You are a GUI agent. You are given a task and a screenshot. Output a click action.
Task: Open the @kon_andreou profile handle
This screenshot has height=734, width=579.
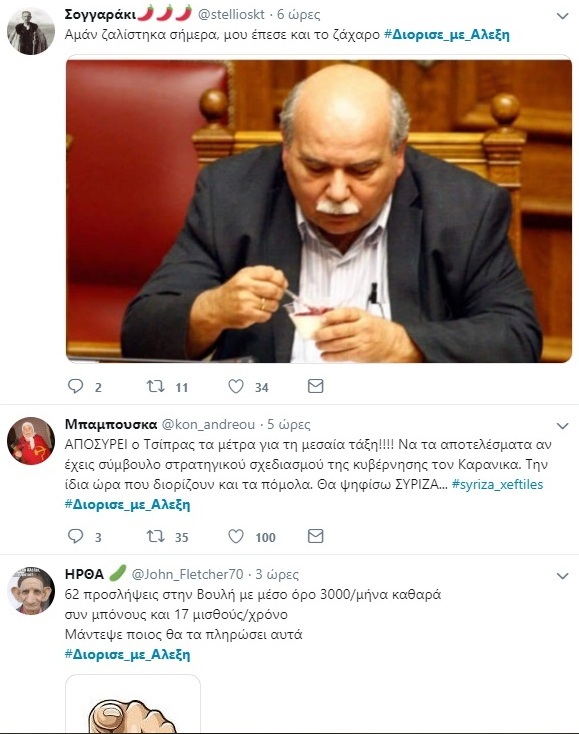coord(208,425)
